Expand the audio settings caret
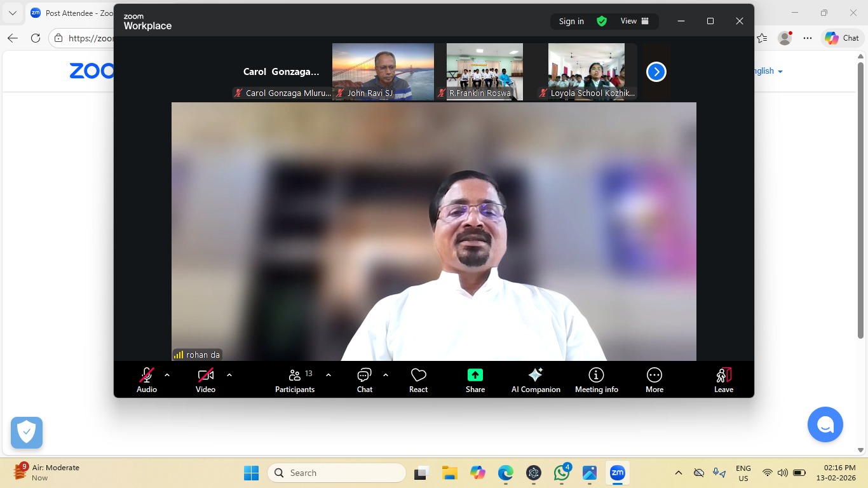Viewport: 868px width, 488px height. (167, 375)
